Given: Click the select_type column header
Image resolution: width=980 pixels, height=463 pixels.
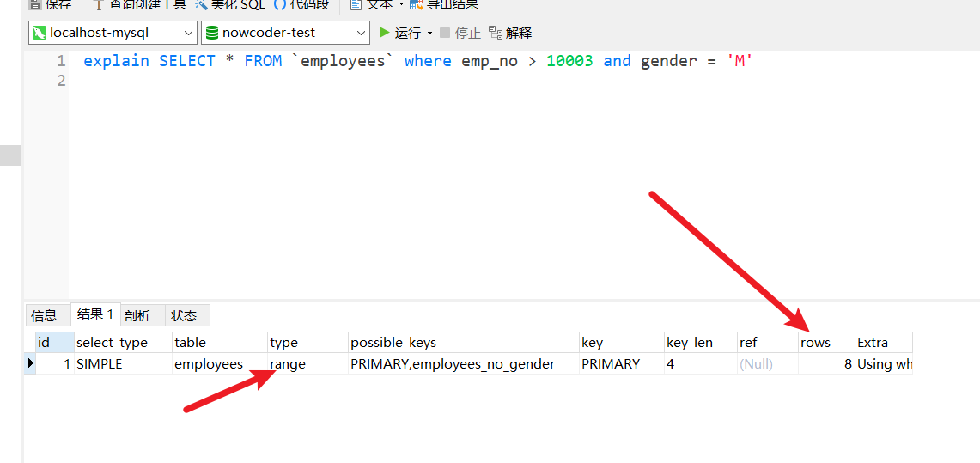Looking at the screenshot, I should pos(123,343).
